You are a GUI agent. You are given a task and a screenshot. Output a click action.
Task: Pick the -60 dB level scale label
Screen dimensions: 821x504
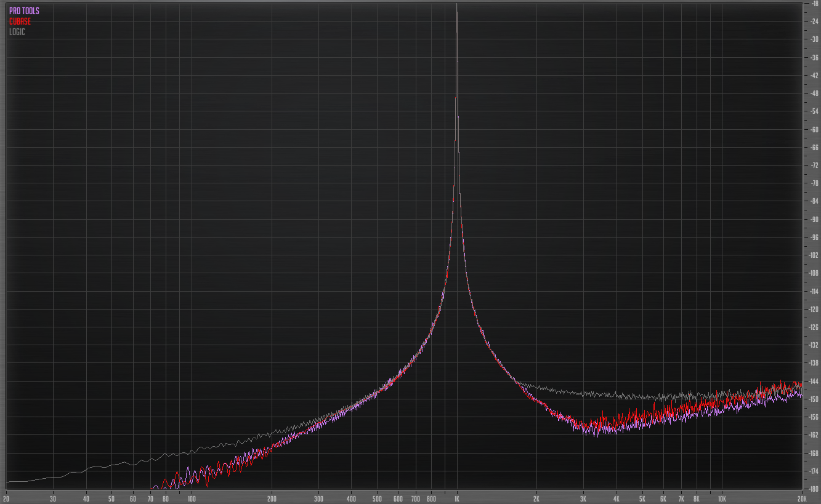click(x=814, y=130)
